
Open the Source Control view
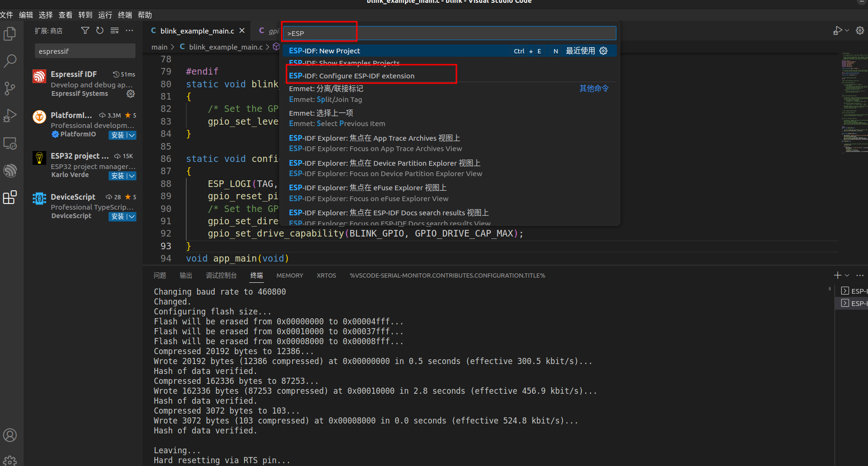click(10, 88)
